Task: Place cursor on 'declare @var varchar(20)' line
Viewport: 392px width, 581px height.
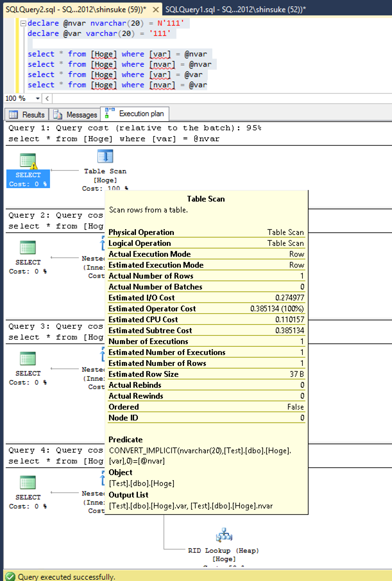Action: coord(99,34)
